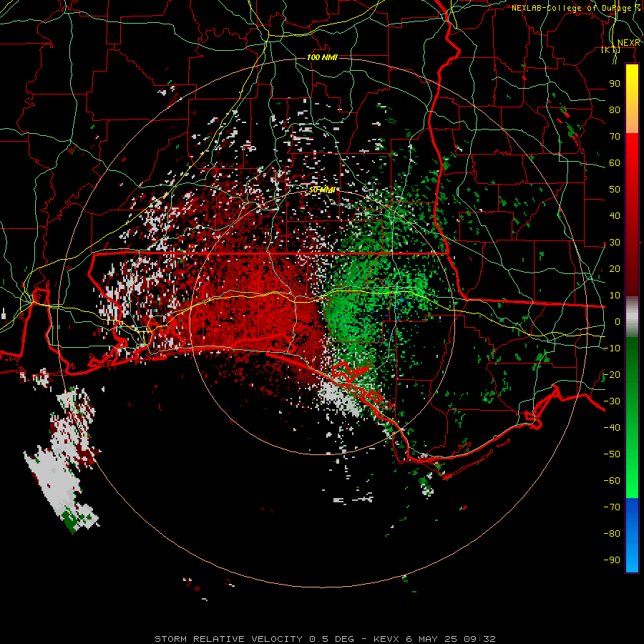
Task: Select the -30 value on velocity scale
Action: [x=612, y=401]
